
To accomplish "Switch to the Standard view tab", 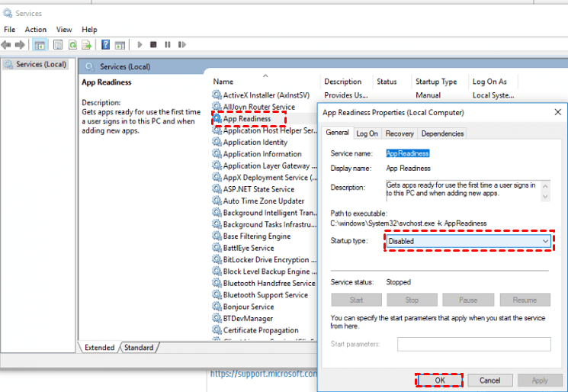I will [x=139, y=348].
